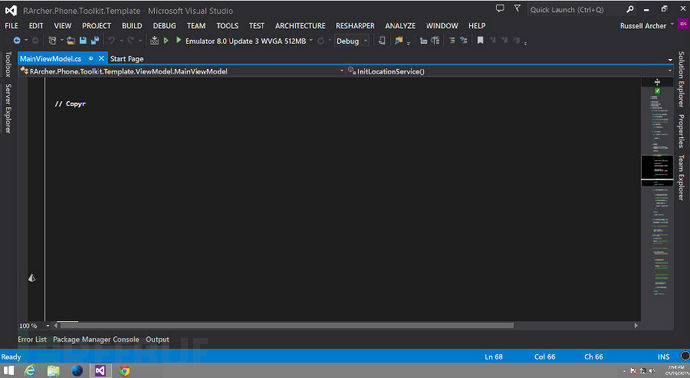
Task: Toggle pin on MainViewModel.cs tab
Action: 91,58
